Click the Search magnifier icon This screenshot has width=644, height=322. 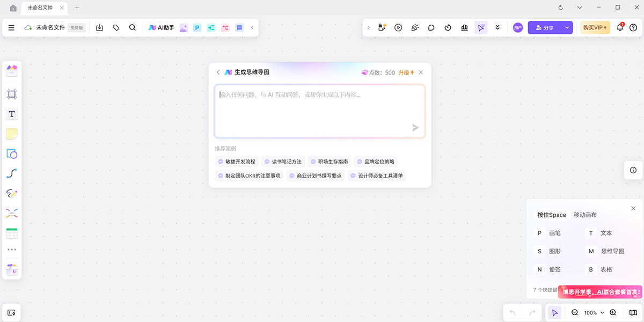(133, 27)
